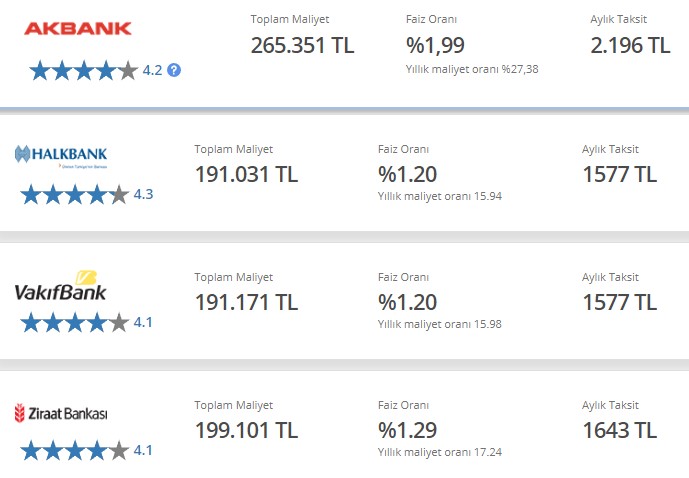
Task: Click Halkbank total cost 191.031 TL
Action: [247, 174]
